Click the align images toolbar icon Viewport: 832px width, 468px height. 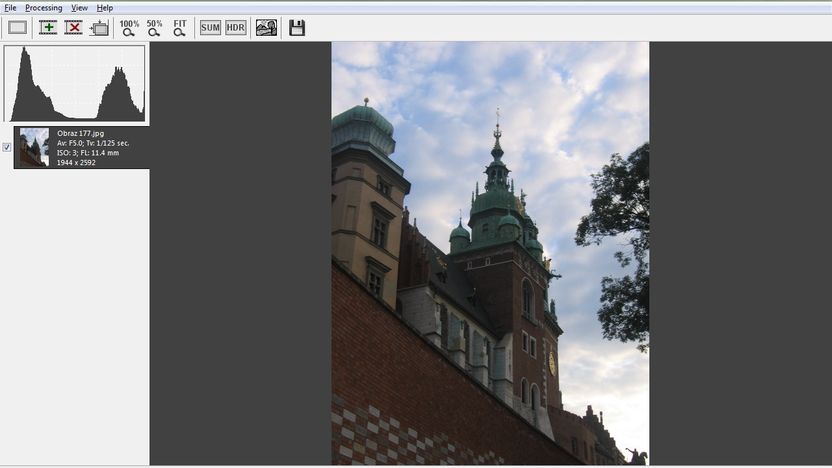click(x=99, y=28)
